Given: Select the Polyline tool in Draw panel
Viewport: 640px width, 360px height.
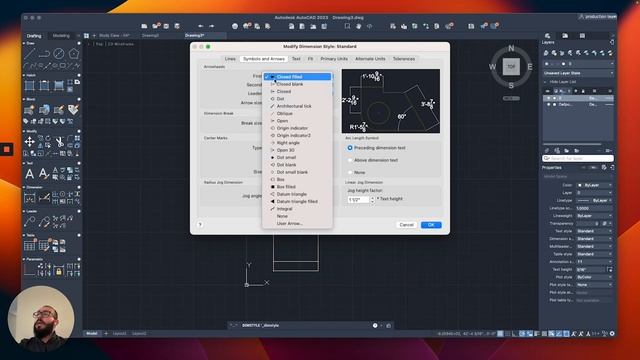Looking at the screenshot, I should click(44, 54).
